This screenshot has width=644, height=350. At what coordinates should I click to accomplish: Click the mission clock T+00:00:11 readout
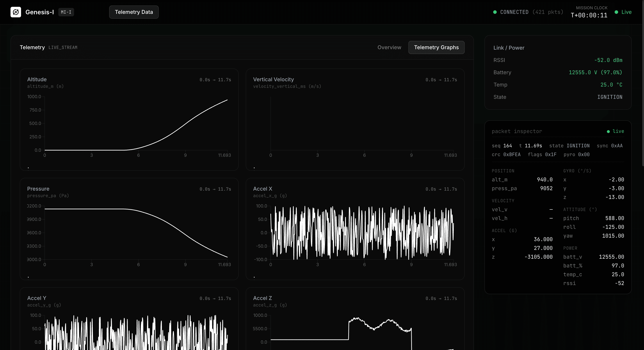pyautogui.click(x=589, y=15)
